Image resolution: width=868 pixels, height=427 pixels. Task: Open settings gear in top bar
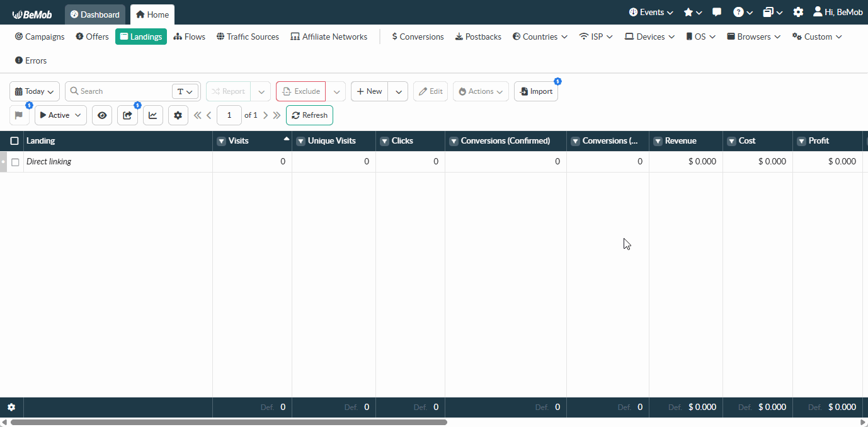[x=798, y=13]
